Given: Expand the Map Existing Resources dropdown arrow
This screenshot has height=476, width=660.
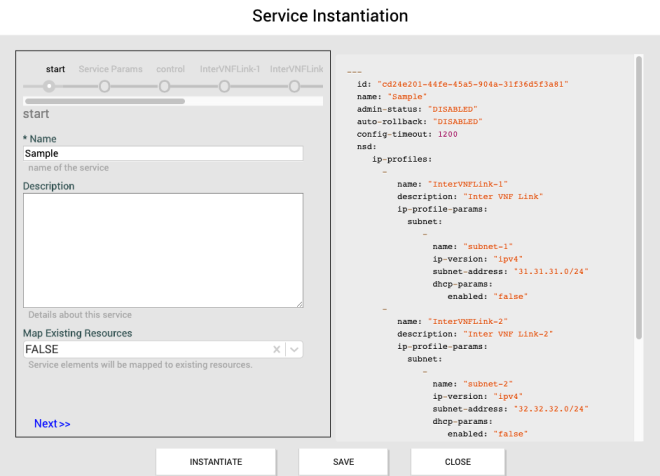Looking at the screenshot, I should pyautogui.click(x=293, y=349).
